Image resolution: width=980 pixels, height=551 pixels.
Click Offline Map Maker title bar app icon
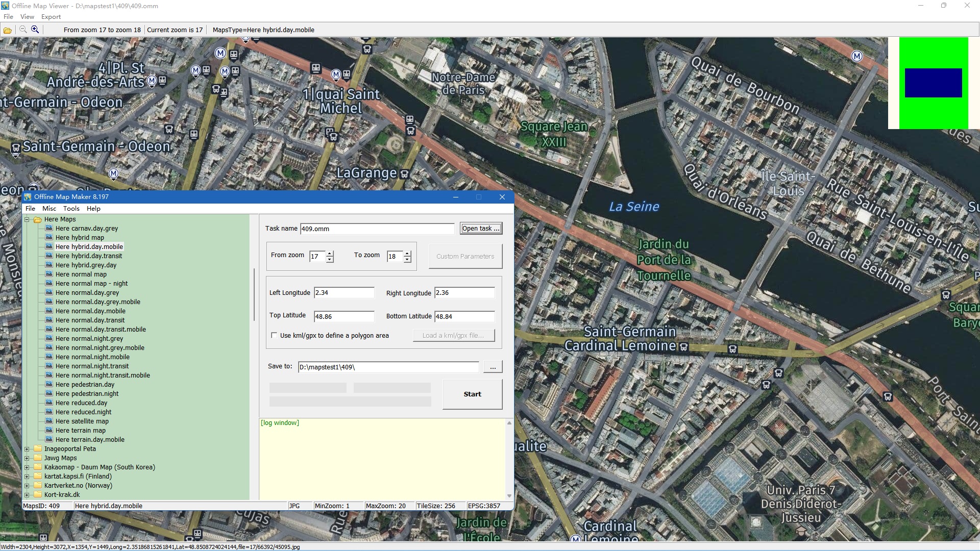click(28, 197)
